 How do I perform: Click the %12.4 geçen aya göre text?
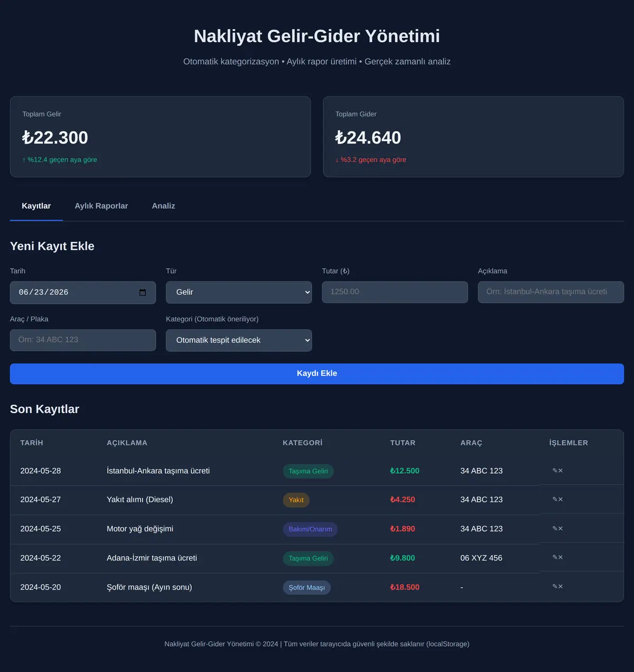pyautogui.click(x=60, y=160)
